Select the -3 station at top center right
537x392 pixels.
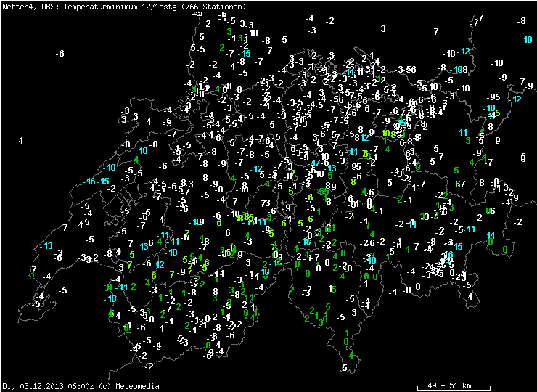(382, 29)
